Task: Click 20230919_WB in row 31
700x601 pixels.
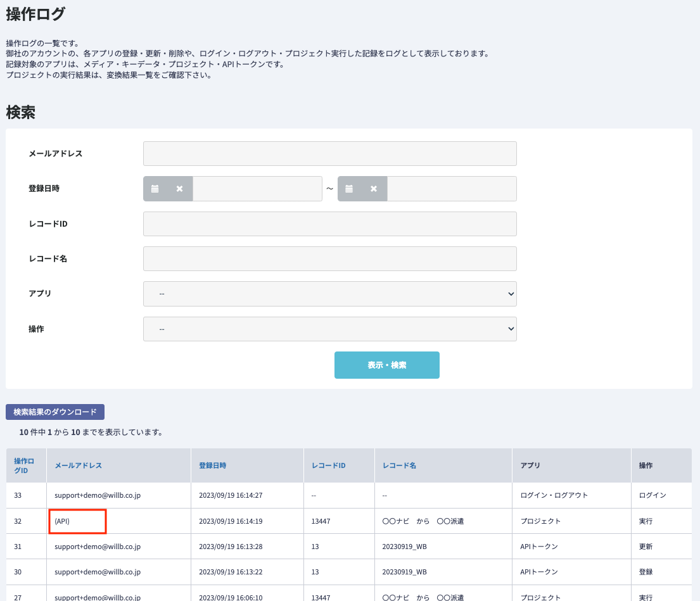Action: (x=404, y=547)
